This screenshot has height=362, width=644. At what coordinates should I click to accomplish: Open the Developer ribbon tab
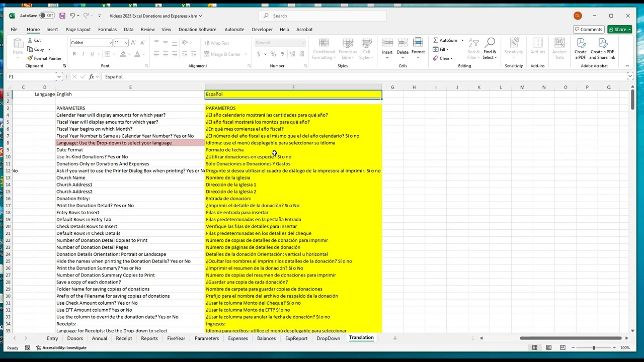pyautogui.click(x=262, y=30)
